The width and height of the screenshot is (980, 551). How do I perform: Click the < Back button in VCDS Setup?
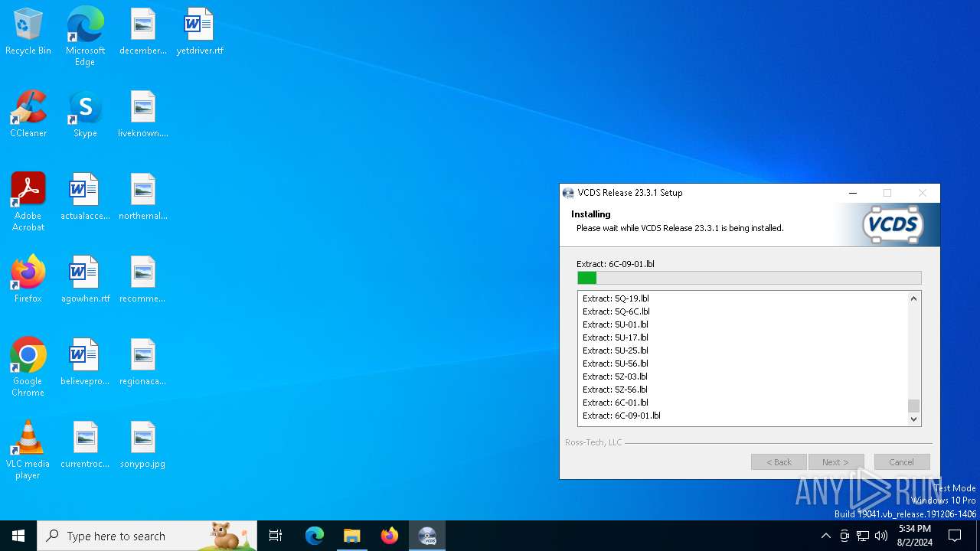(x=779, y=462)
